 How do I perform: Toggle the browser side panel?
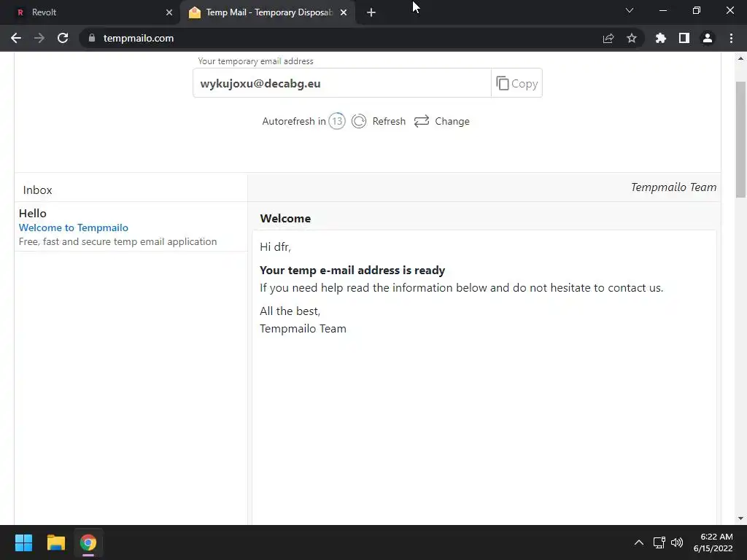(x=684, y=38)
